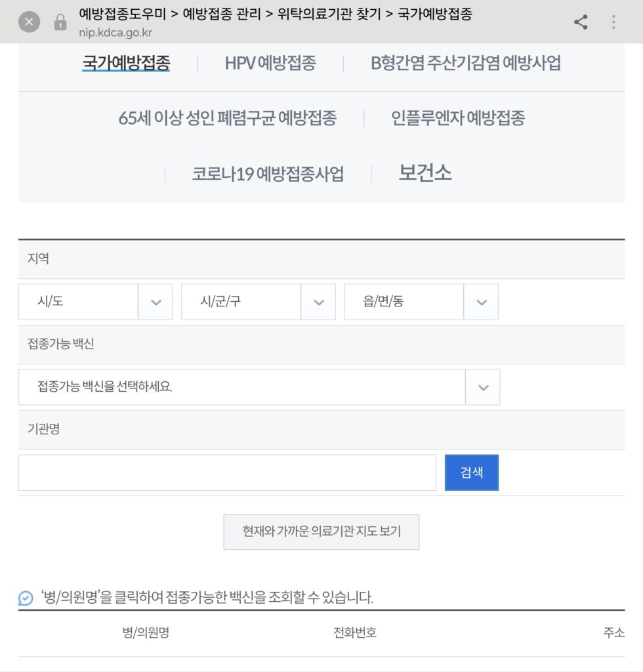Switch to the HPV 예방접종 tab
The image size is (643, 672).
click(270, 63)
